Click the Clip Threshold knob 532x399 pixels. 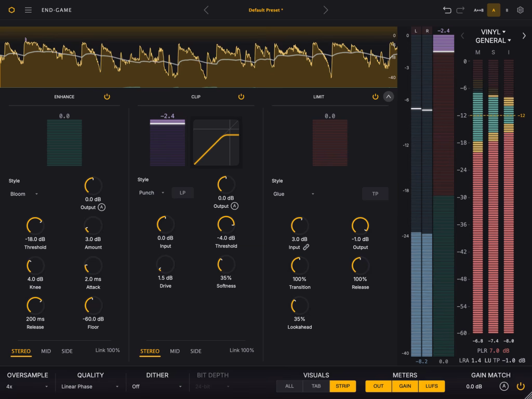(226, 224)
